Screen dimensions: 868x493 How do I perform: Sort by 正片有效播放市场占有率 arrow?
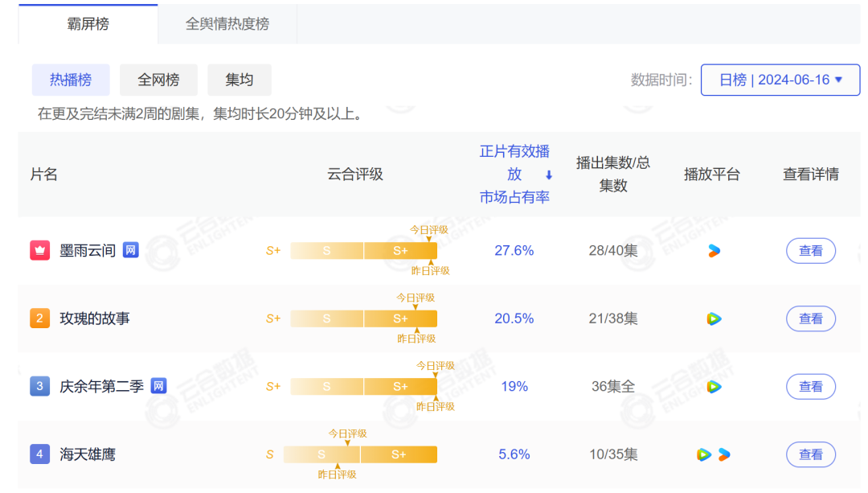tap(549, 175)
